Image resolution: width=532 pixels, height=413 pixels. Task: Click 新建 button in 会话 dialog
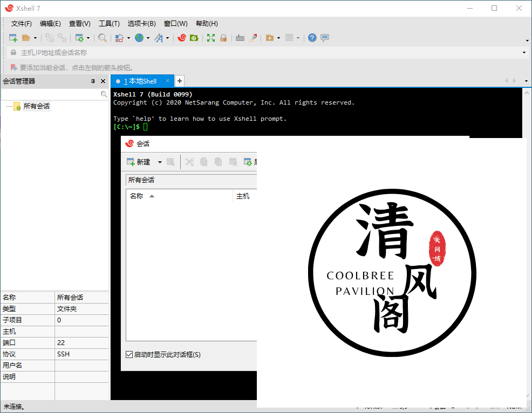139,162
